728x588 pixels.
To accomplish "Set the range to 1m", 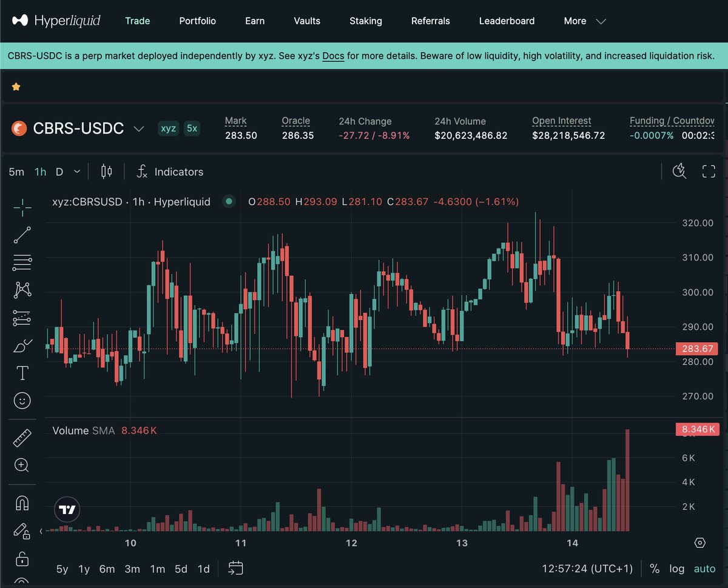I will pyautogui.click(x=158, y=569).
